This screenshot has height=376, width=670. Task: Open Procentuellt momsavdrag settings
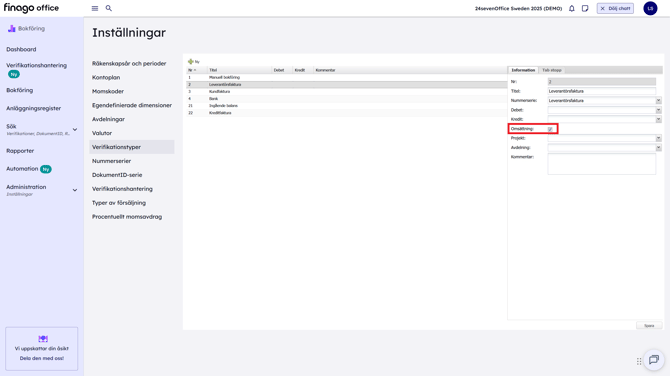pyautogui.click(x=127, y=217)
